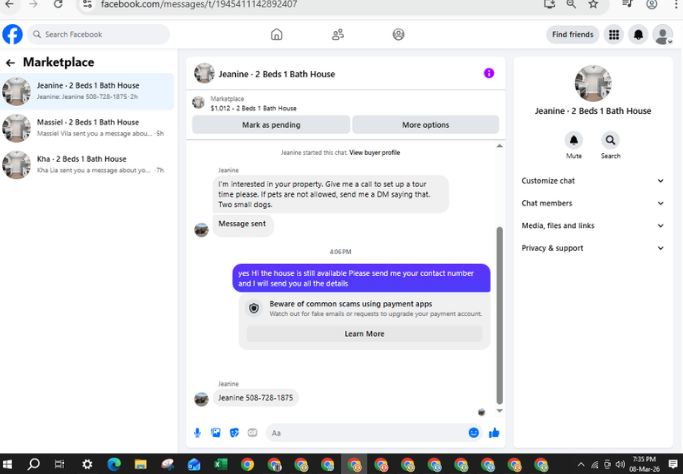Screen dimensions: 683x474
Task: Click the Jeanine 508-728-1875 message bubble
Action: (x=256, y=398)
